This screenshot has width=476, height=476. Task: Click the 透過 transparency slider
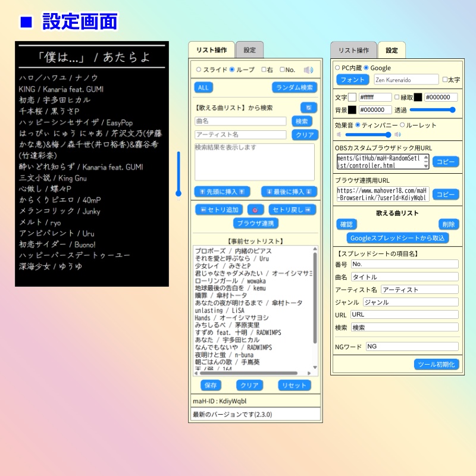coord(433,109)
